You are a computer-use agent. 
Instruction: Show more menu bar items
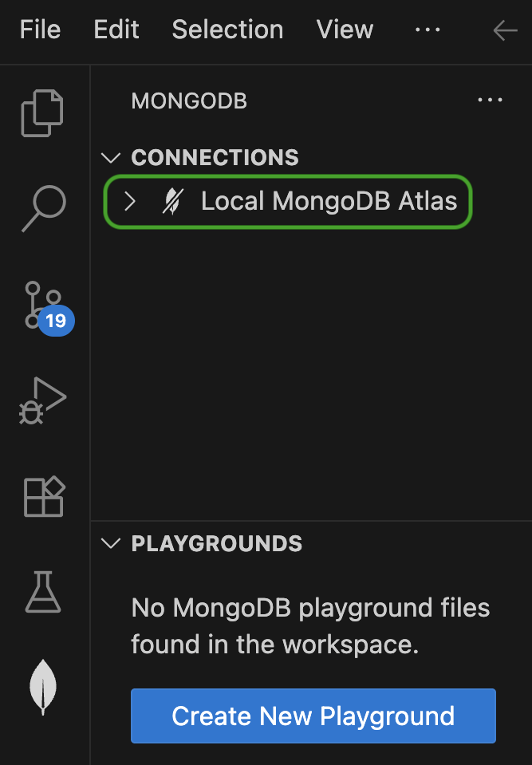pyautogui.click(x=428, y=30)
